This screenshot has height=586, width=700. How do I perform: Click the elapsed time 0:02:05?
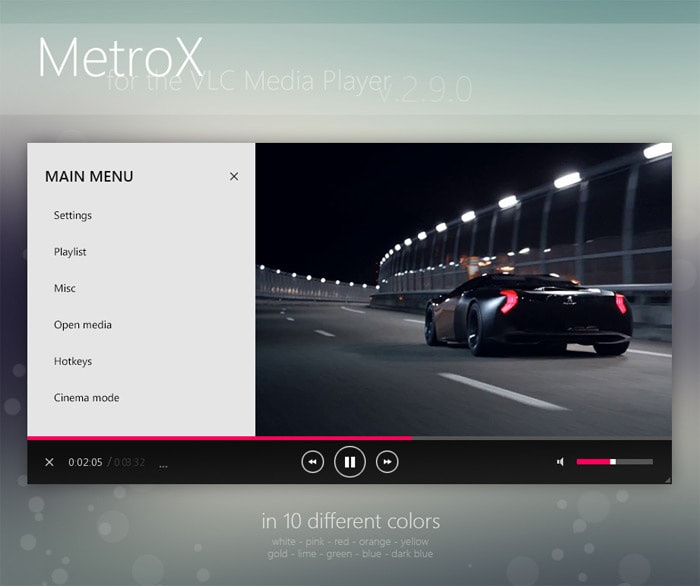pos(85,463)
